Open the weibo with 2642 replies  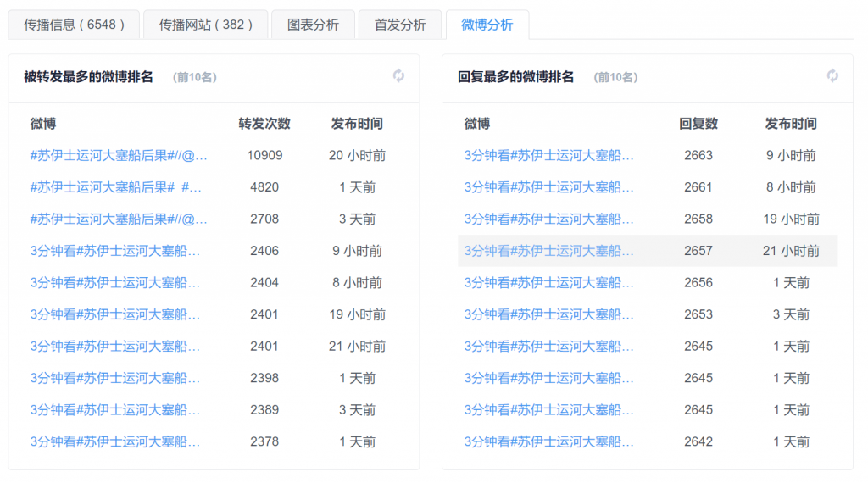[549, 441]
